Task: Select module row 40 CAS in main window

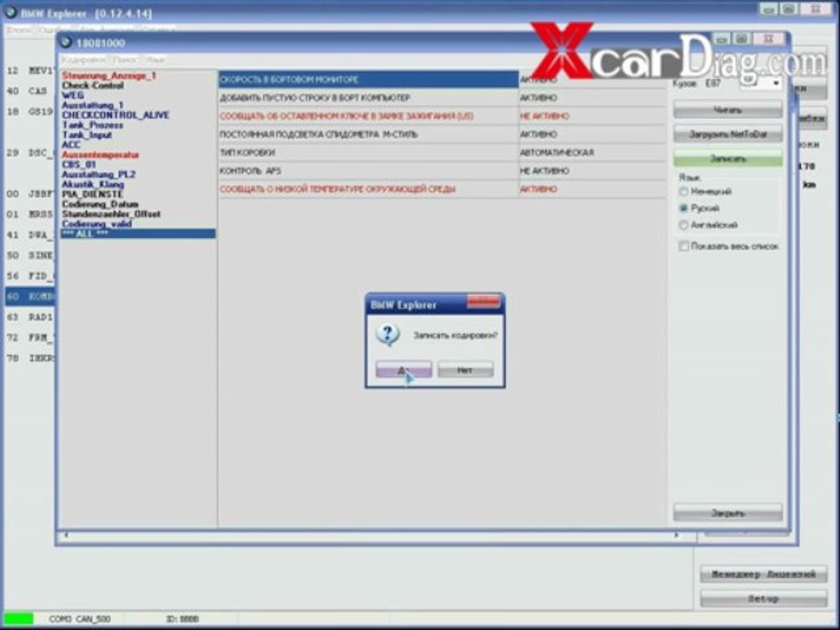Action: (x=30, y=90)
